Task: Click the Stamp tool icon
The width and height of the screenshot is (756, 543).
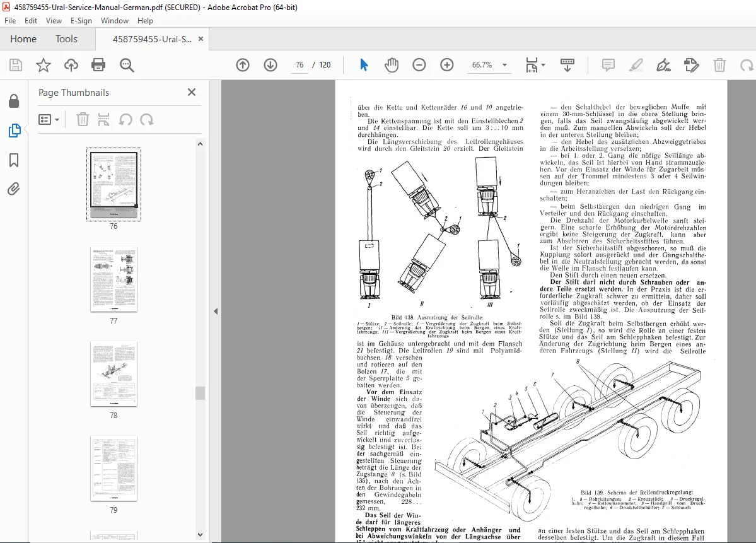Action: pyautogui.click(x=692, y=64)
